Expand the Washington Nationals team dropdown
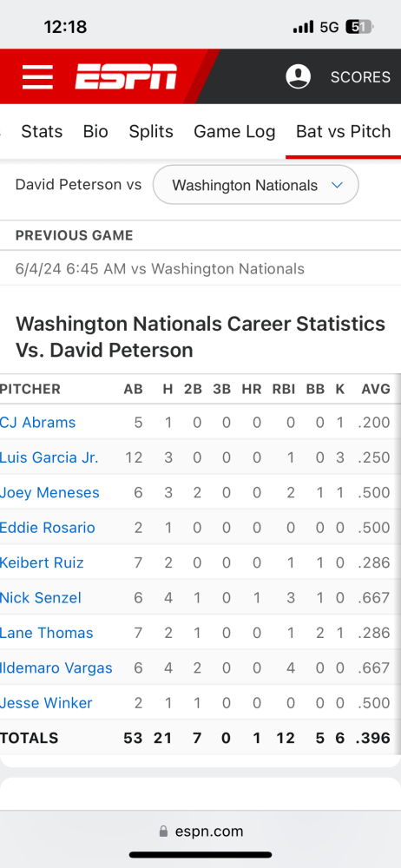Viewport: 401px width, 868px height. point(255,185)
